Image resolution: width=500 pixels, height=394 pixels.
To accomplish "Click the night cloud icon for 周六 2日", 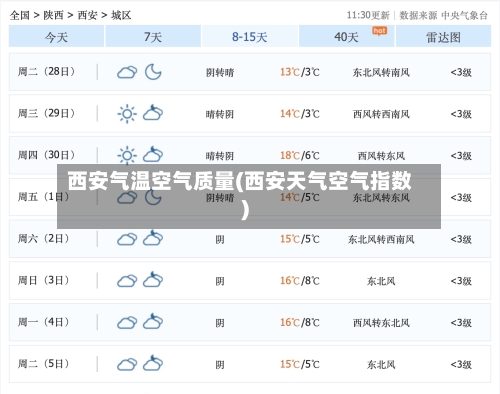I will tap(153, 238).
